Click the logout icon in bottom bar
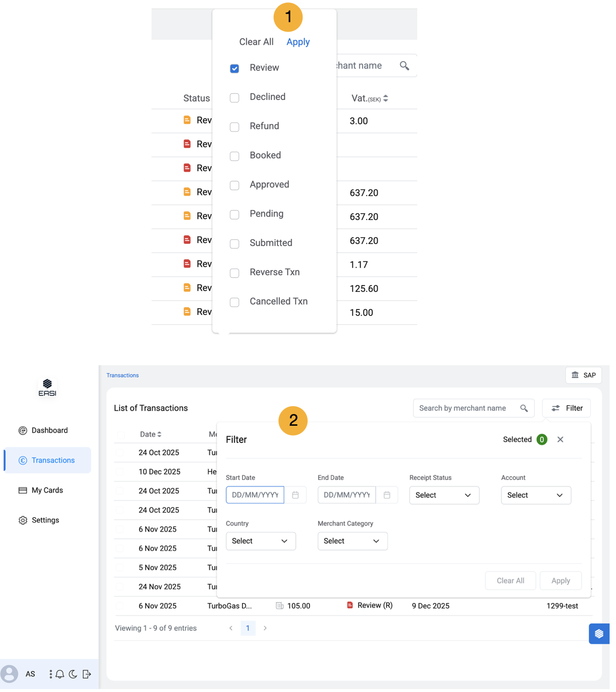Viewport: 616px width, 692px height. (x=87, y=674)
